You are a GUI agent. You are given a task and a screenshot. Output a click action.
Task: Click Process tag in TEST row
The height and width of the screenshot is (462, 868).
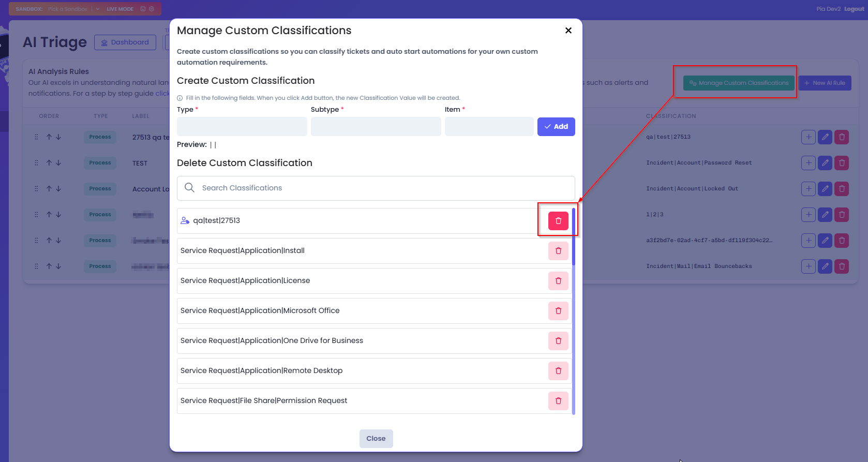[100, 163]
